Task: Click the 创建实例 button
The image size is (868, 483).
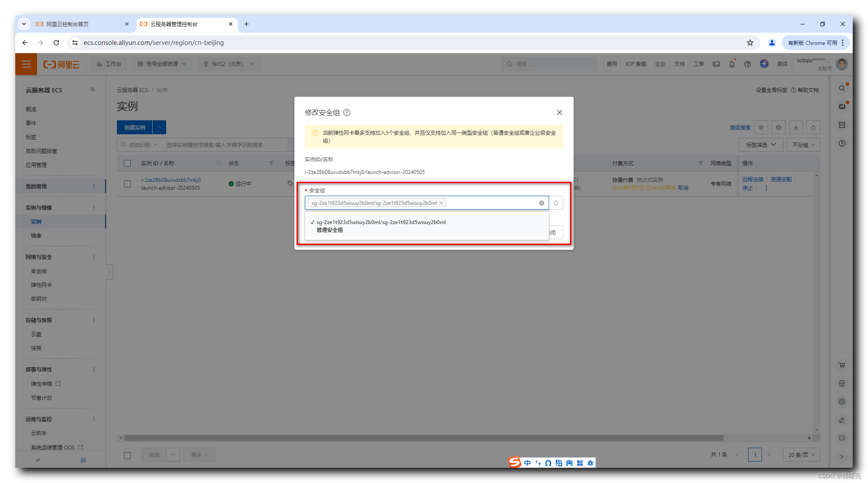Action: (135, 127)
